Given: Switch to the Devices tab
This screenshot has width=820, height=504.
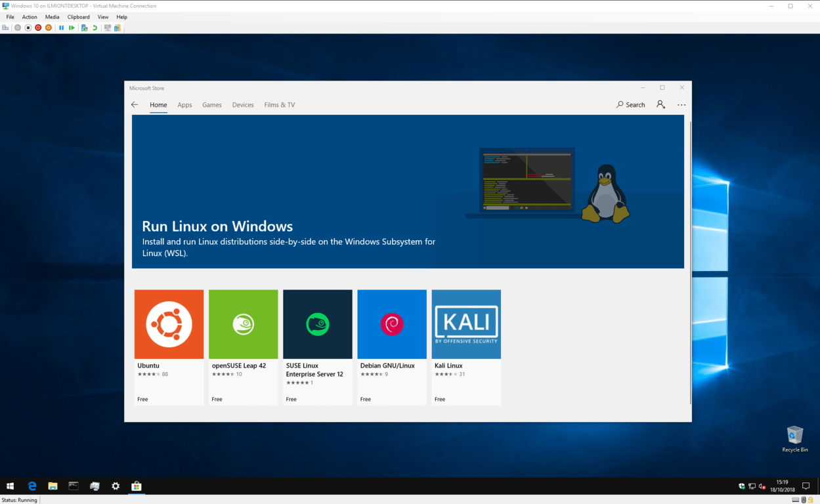Looking at the screenshot, I should click(243, 105).
